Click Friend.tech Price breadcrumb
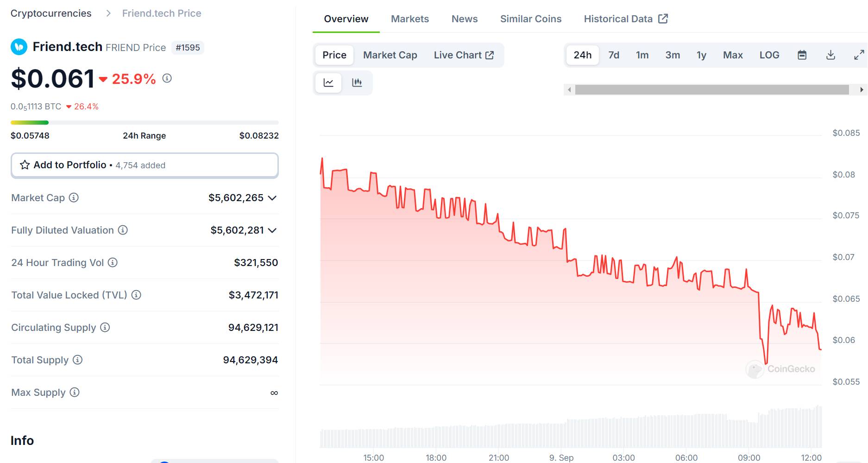The height and width of the screenshot is (463, 868). tap(162, 13)
